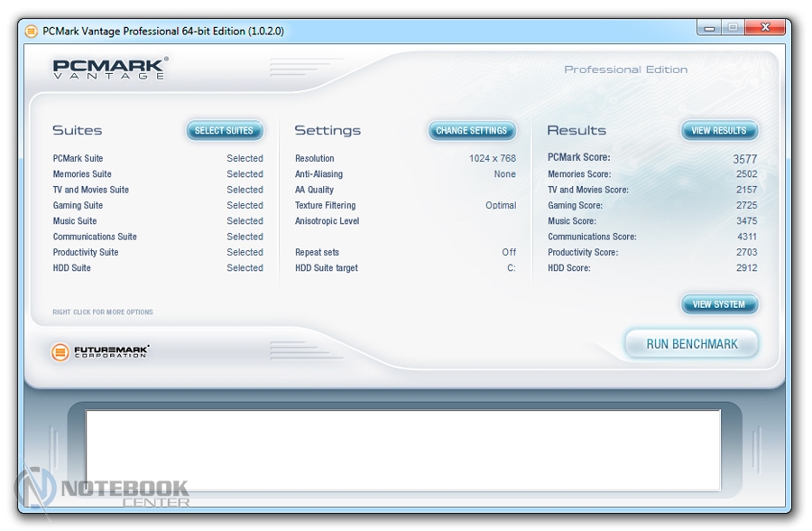The height and width of the screenshot is (531, 812).
Task: Click the Futuremark Corporation logo
Action: click(x=100, y=351)
